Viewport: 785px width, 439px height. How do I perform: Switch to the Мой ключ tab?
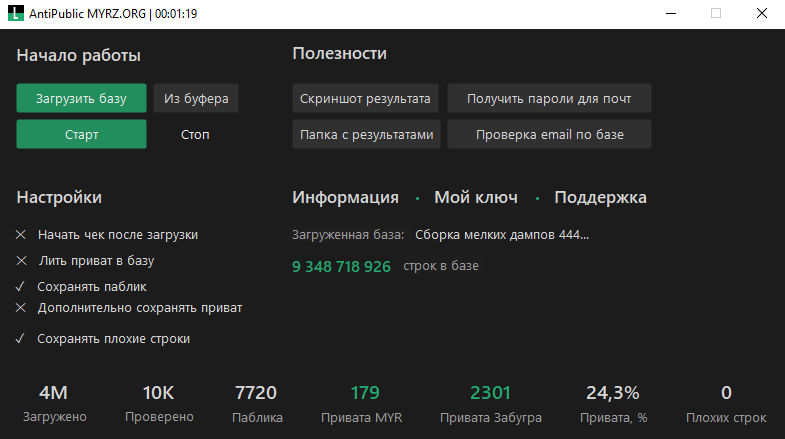[x=476, y=197]
